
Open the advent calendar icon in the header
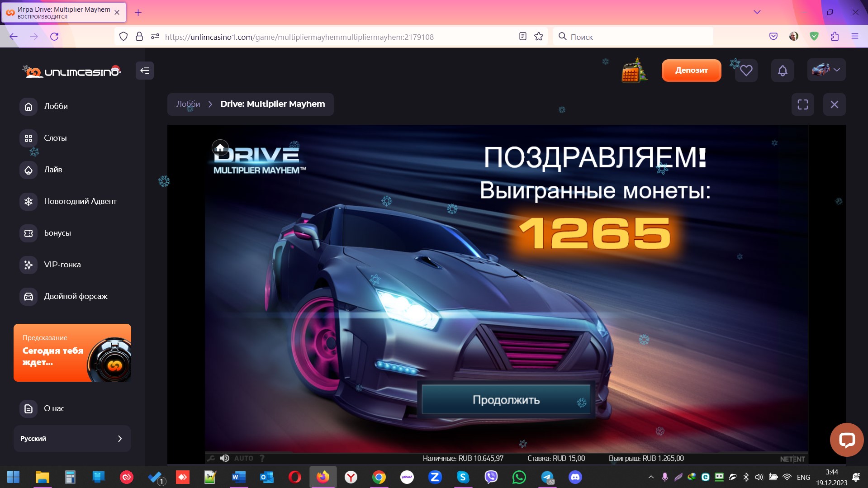point(634,71)
